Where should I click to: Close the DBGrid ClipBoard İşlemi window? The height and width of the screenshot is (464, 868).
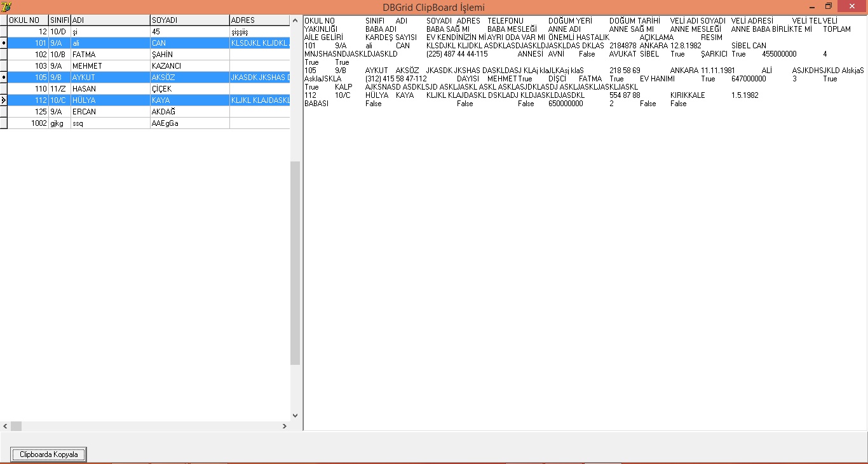pos(851,6)
